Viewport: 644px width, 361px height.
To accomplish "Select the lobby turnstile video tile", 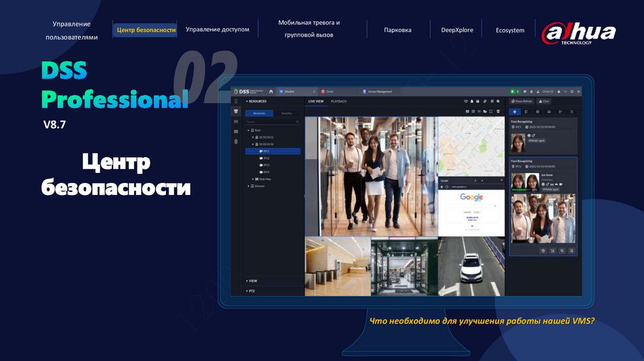I will coord(338,266).
